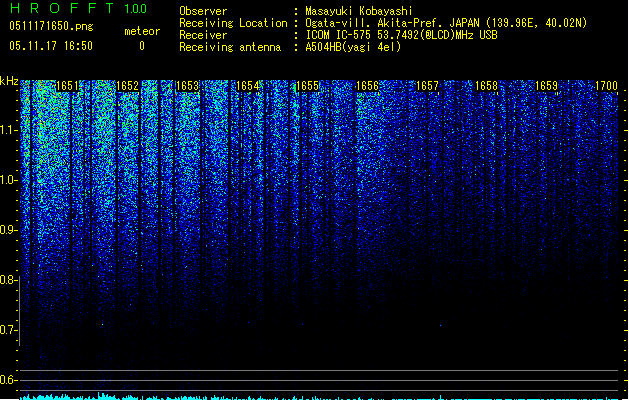This screenshot has height=400, width=629.
Task: Click the 1700 time marker
Action: [606, 86]
